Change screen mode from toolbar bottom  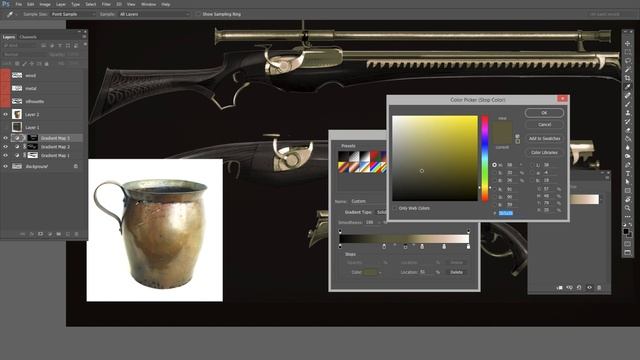pyautogui.click(x=627, y=253)
